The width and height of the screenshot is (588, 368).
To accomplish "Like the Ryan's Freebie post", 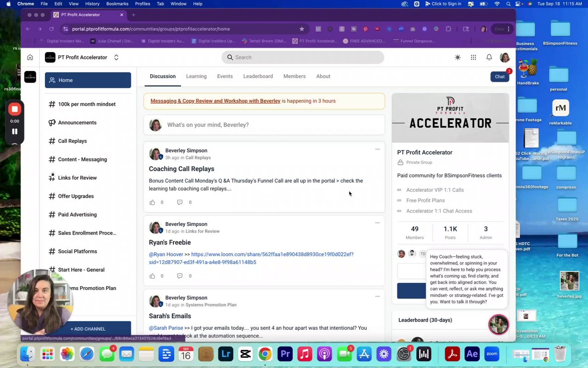I will click(153, 276).
